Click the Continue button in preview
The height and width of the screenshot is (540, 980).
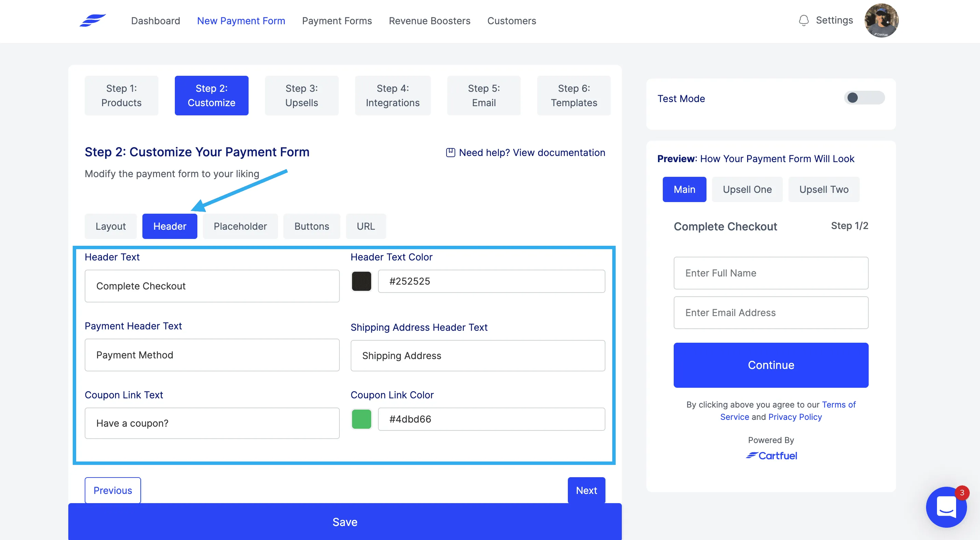tap(771, 365)
